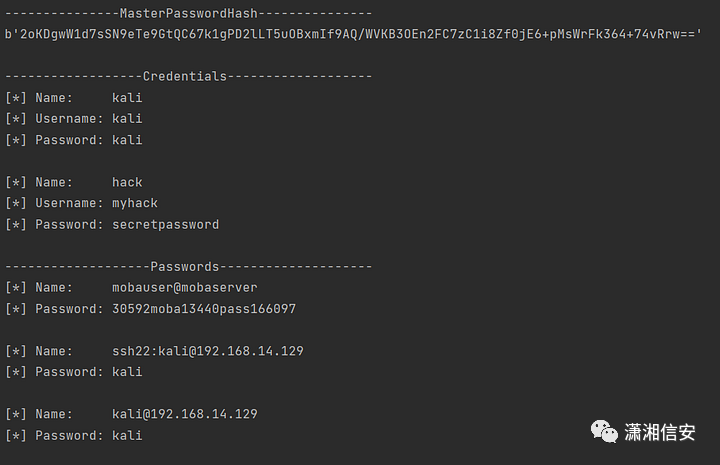Screen dimensions: 720x465
Task: Click the password kali below ssh22 entry
Action: (127, 371)
